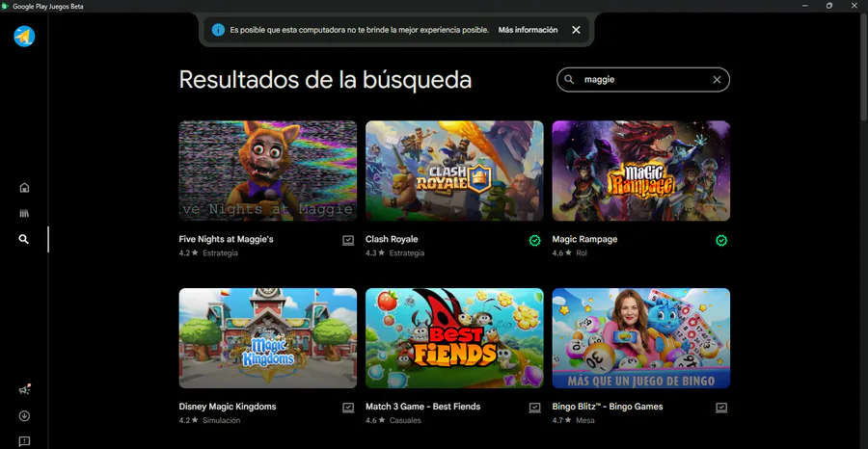
Task: Click the PC compatibility icon for Bingo Blitz
Action: pyautogui.click(x=721, y=408)
